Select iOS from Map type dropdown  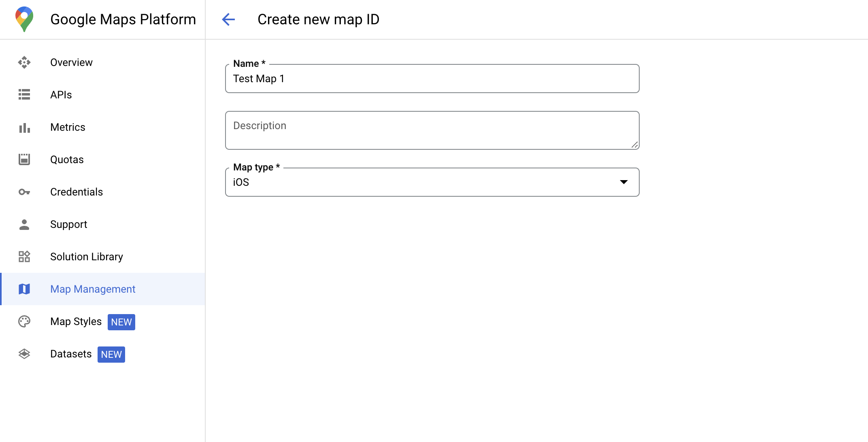[432, 182]
